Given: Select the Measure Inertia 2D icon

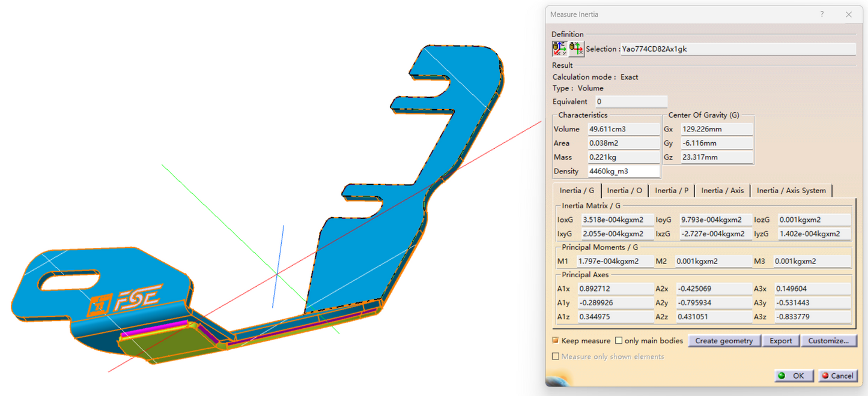Looking at the screenshot, I should pyautogui.click(x=577, y=49).
